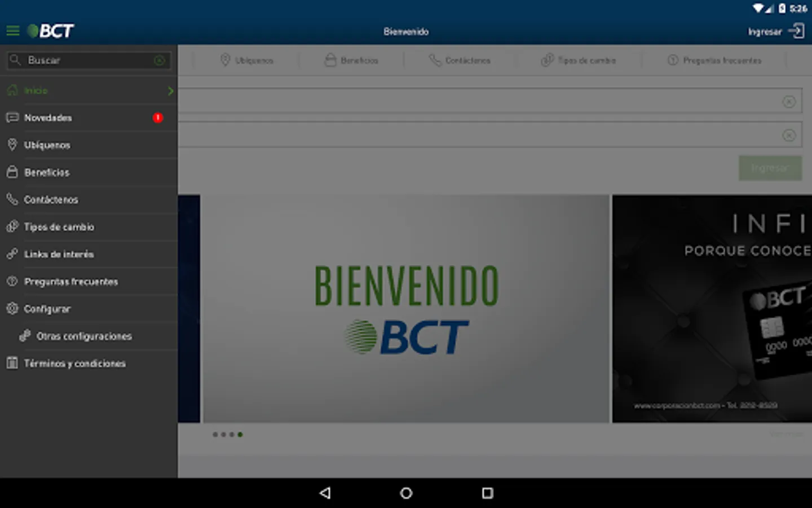Tap the Links de interés chain icon
The height and width of the screenshot is (508, 812).
pyautogui.click(x=12, y=253)
